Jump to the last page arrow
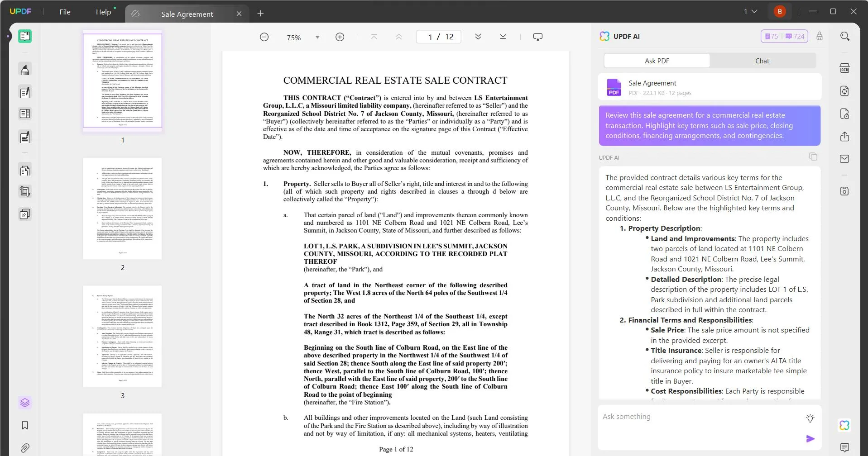Viewport: 868px width, 456px height. (503, 37)
